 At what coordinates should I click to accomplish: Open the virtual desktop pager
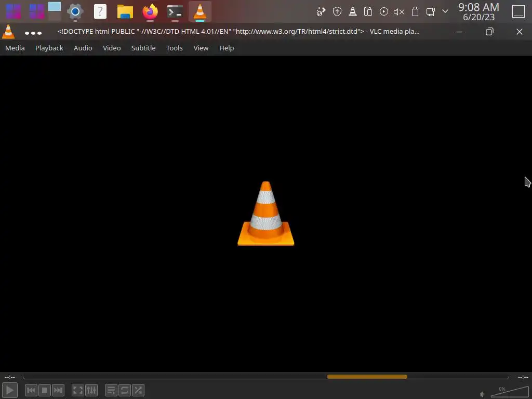[x=55, y=11]
